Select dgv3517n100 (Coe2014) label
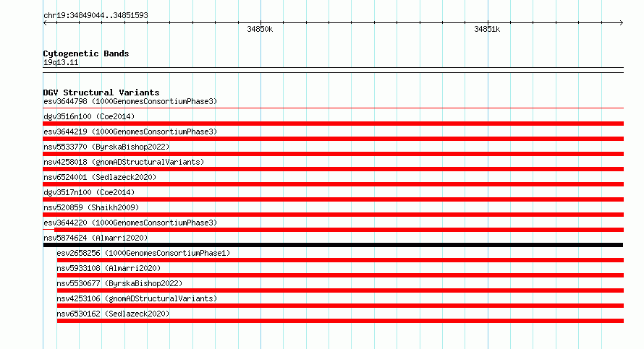This screenshot has height=349, width=644. pyautogui.click(x=89, y=192)
